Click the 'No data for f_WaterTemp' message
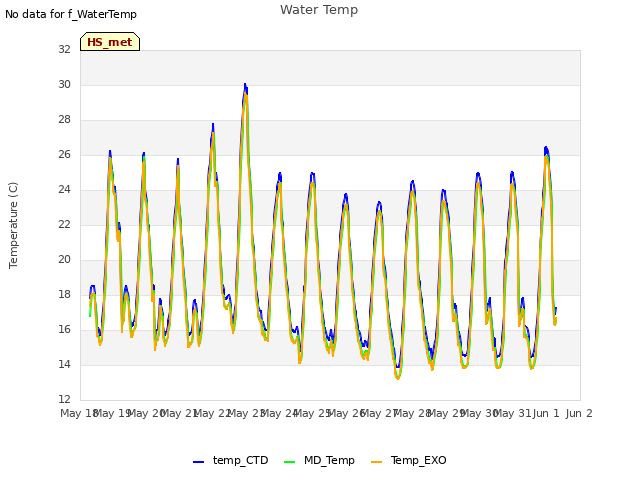640x480 pixels. 71,14
